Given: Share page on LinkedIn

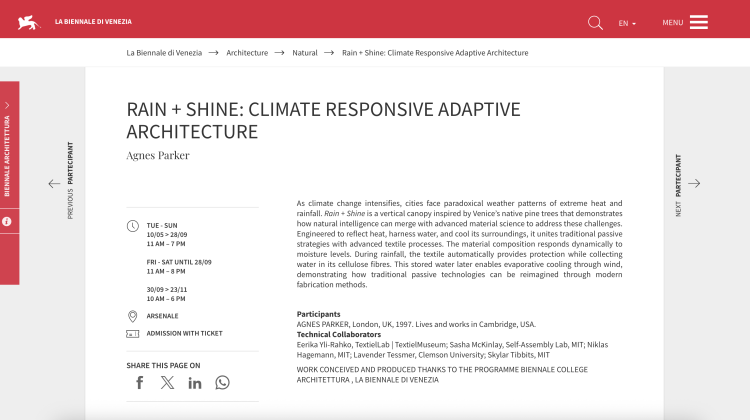Looking at the screenshot, I should [x=195, y=382].
